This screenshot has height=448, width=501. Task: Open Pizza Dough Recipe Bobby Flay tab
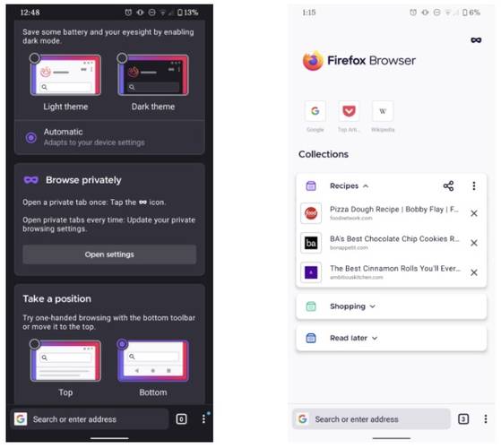[394, 213]
